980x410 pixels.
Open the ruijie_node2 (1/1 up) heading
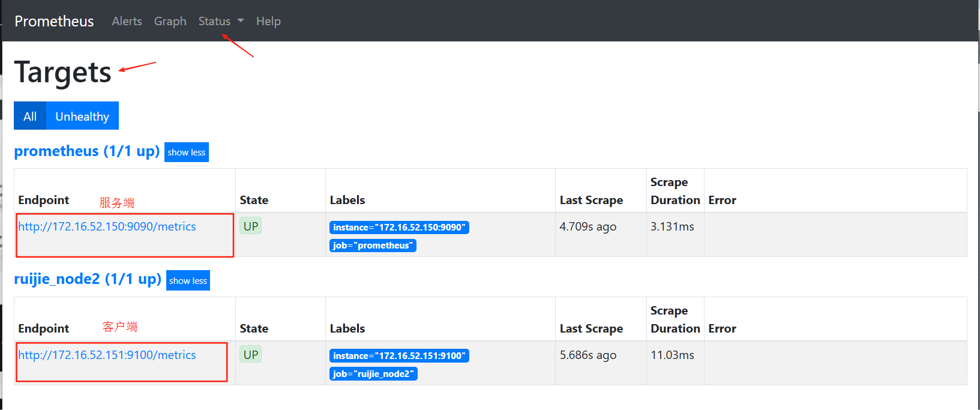(88, 279)
